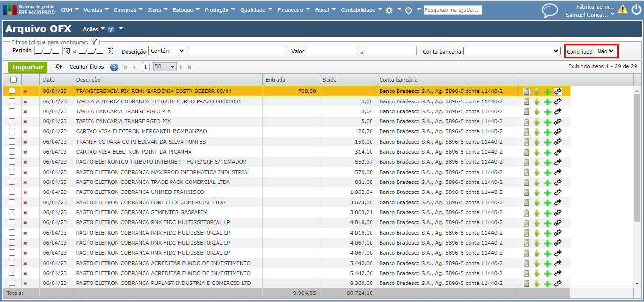Click the power logout icon
The width and height of the screenshot is (644, 302).
(636, 9)
